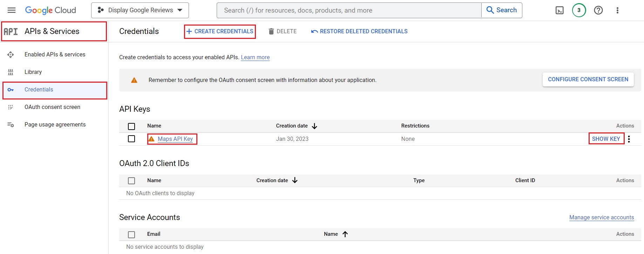Image resolution: width=644 pixels, height=254 pixels.
Task: Click the 'None' restrictions cell
Action: tap(408, 139)
